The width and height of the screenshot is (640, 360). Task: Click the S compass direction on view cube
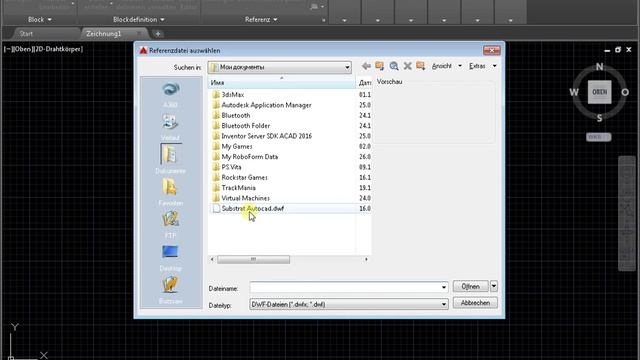(x=599, y=118)
